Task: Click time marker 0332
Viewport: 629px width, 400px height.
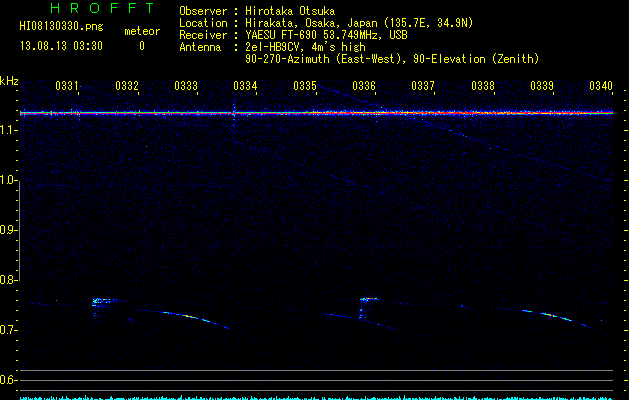Action: coord(127,86)
